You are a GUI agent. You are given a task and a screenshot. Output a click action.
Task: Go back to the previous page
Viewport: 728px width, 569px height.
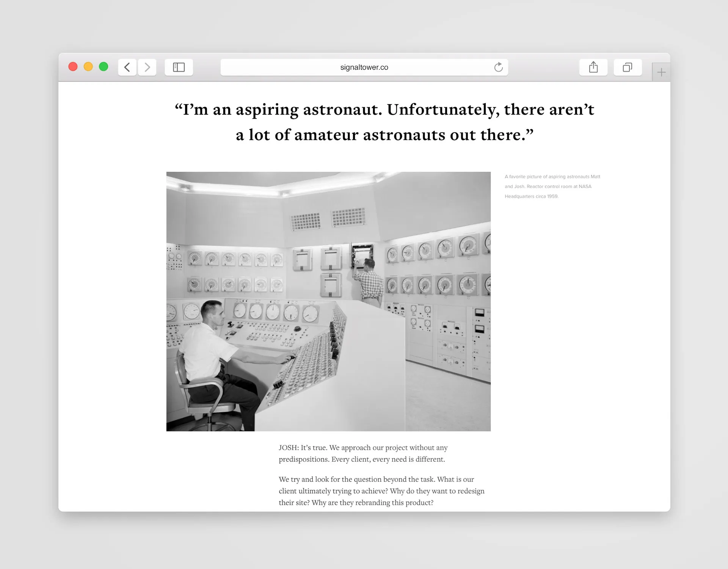[127, 67]
